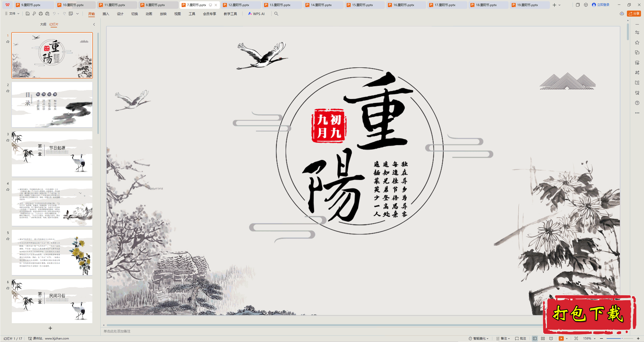Viewport: 644px width, 342px height.
Task: Click the 3D box icon in title bar
Action: (586, 5)
